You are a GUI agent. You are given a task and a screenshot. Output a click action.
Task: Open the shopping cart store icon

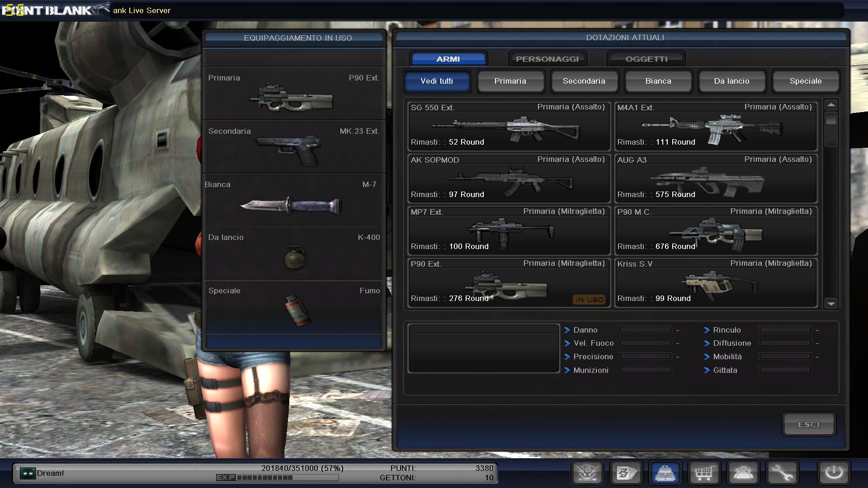pyautogui.click(x=704, y=473)
